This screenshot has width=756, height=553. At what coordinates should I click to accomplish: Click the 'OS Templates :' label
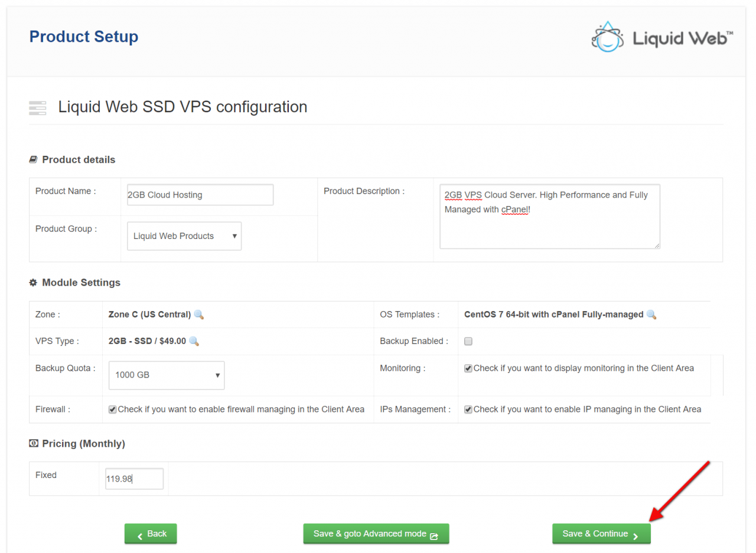(409, 315)
